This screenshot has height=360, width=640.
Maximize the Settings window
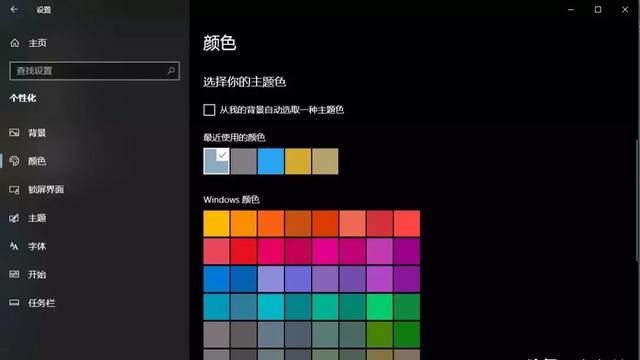pyautogui.click(x=598, y=9)
